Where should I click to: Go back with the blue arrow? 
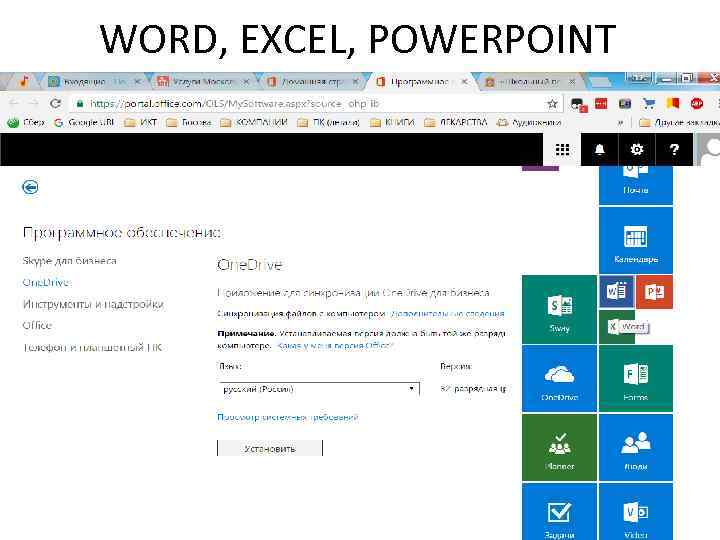click(30, 187)
